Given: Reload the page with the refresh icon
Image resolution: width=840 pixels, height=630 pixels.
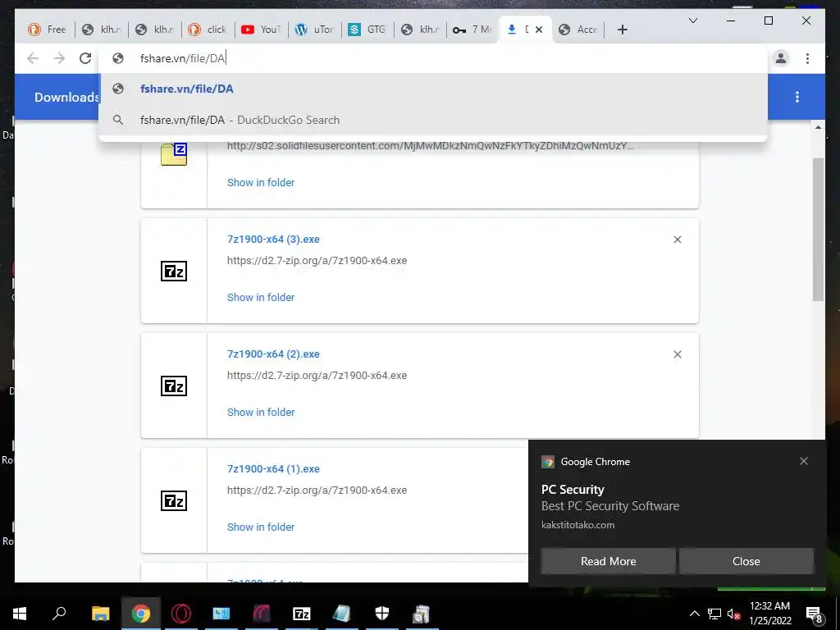Looking at the screenshot, I should pyautogui.click(x=85, y=58).
